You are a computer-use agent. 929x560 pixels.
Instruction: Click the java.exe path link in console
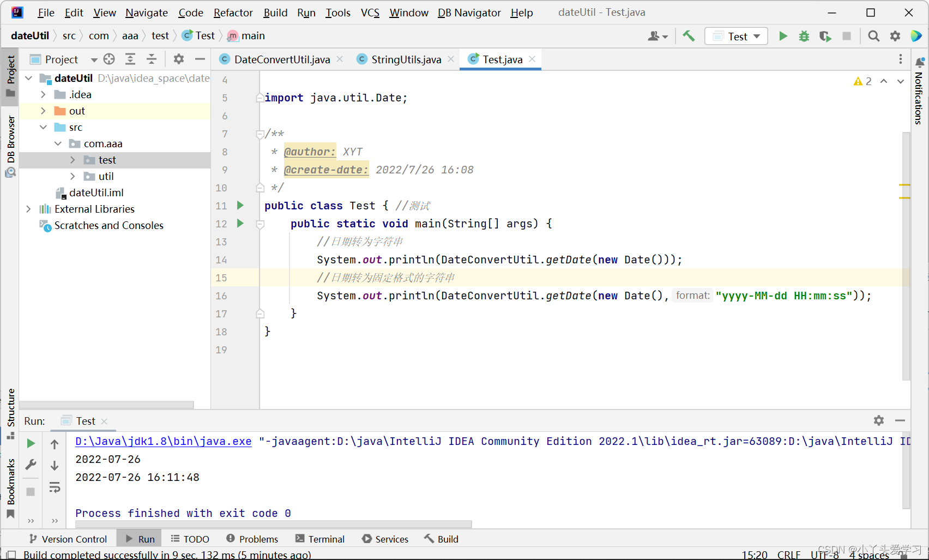[x=163, y=441]
